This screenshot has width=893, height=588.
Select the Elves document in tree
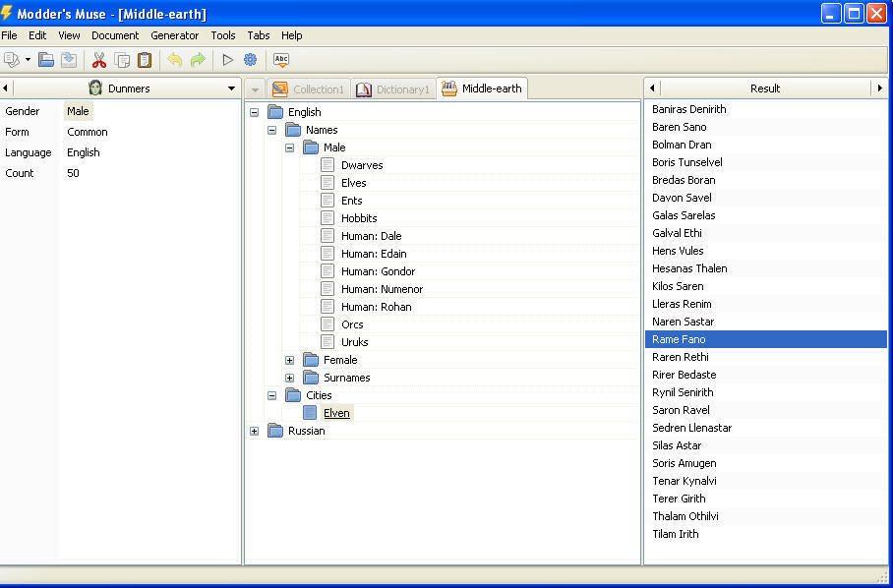[354, 183]
